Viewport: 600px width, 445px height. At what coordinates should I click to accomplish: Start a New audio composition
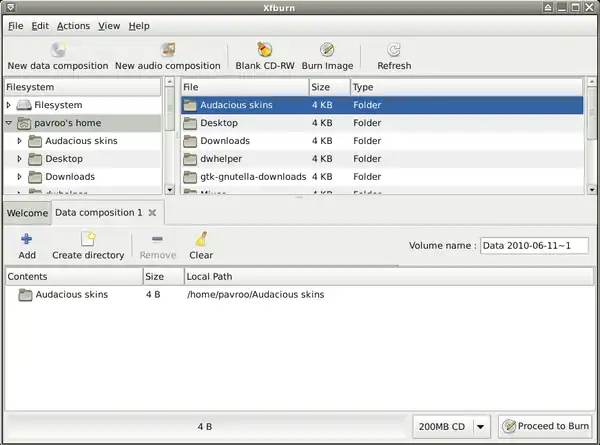167,49
